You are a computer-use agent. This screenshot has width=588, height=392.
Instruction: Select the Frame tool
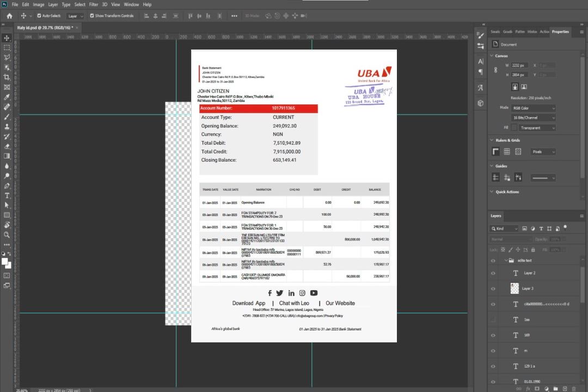7,87
